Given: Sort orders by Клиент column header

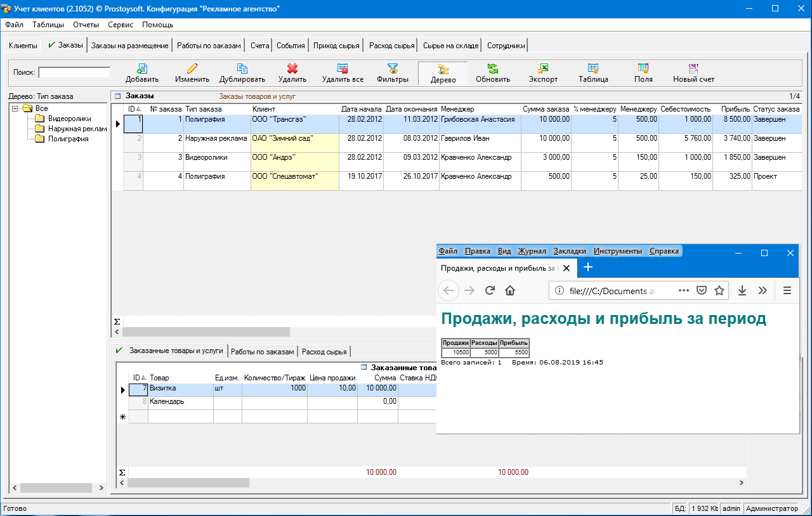Looking at the screenshot, I should [295, 109].
